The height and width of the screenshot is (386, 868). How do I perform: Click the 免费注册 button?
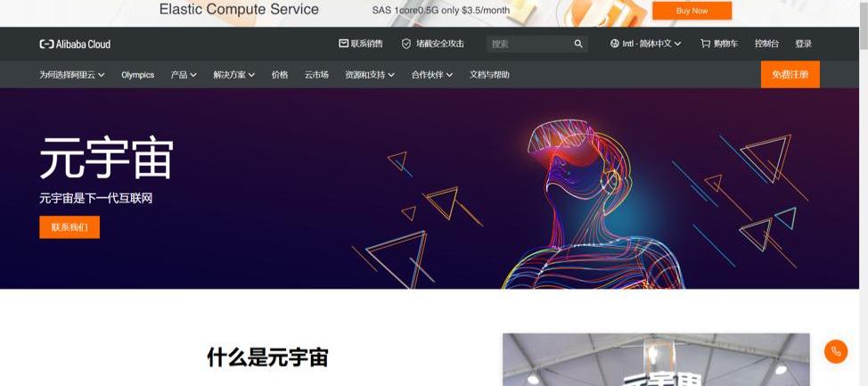[x=790, y=75]
